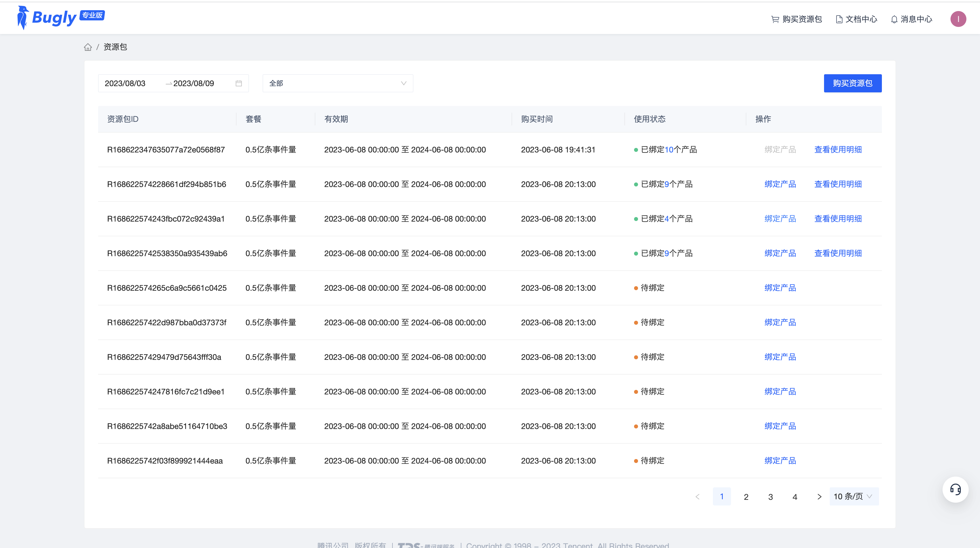This screenshot has height=548, width=980.
Task: Bind product for R168622574265c6a9c5661c0425
Action: click(780, 288)
